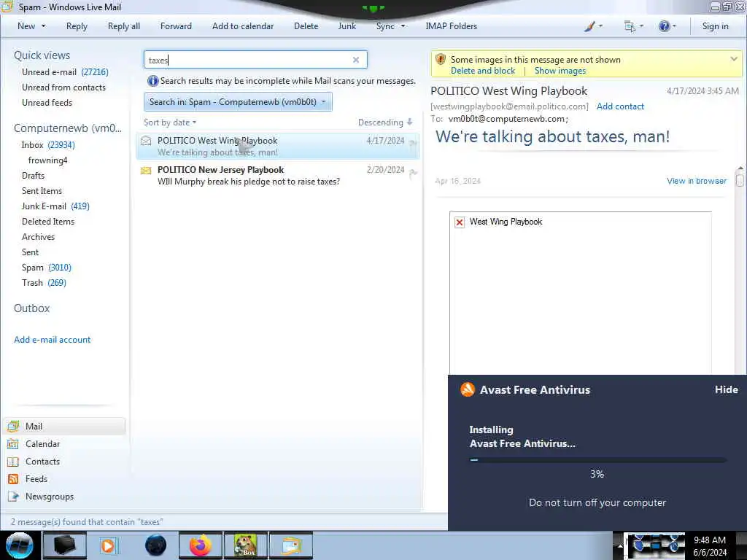Viewport: 747px width, 560px height.
Task: Open the Junk E-mail folder
Action: point(55,206)
